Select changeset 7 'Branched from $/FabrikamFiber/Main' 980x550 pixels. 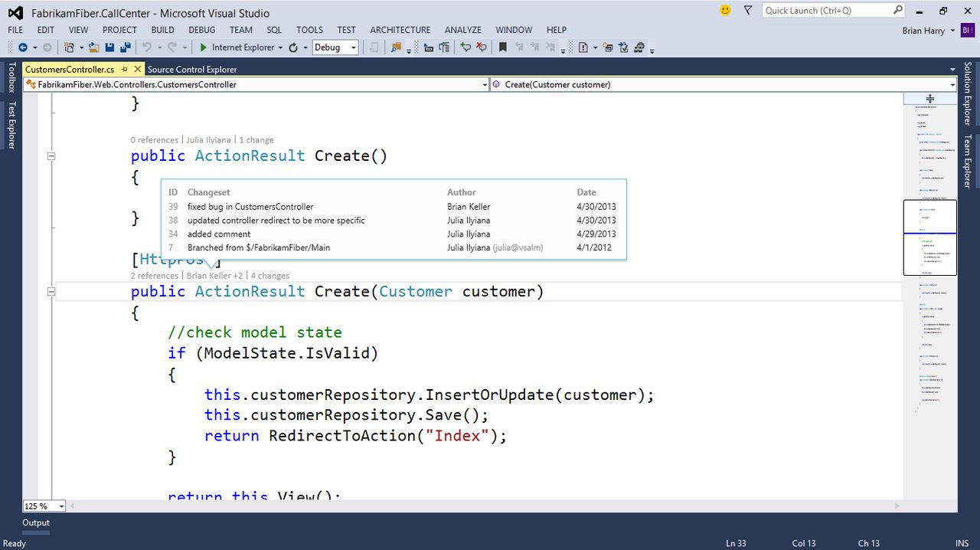point(393,248)
